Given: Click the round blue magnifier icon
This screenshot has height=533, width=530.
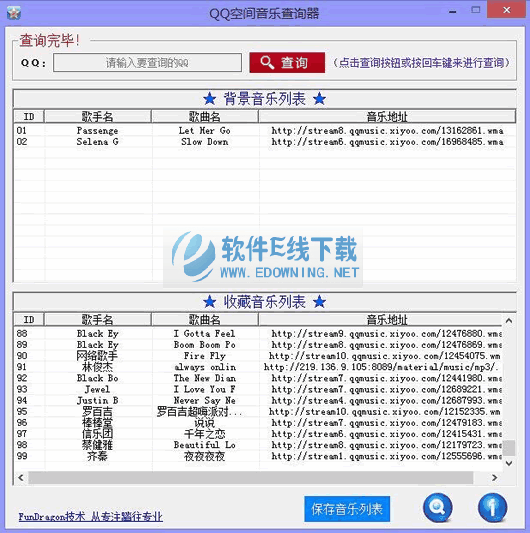Looking at the screenshot, I should click(x=438, y=508).
